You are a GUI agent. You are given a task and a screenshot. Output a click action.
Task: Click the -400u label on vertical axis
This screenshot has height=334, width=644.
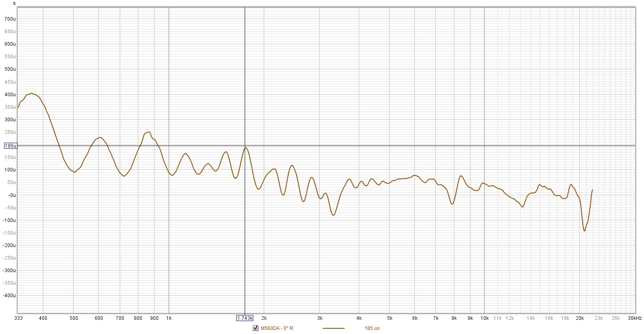(x=9, y=296)
